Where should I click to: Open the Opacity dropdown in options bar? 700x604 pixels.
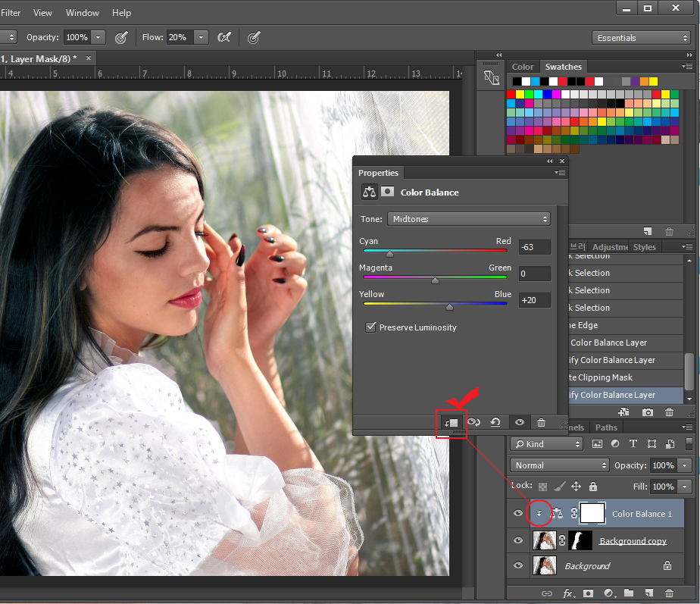pos(98,38)
